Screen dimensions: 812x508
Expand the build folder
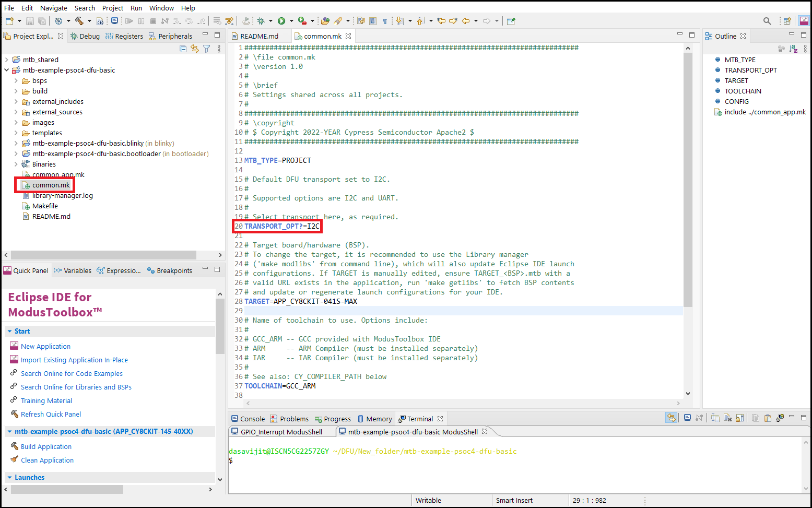point(16,91)
